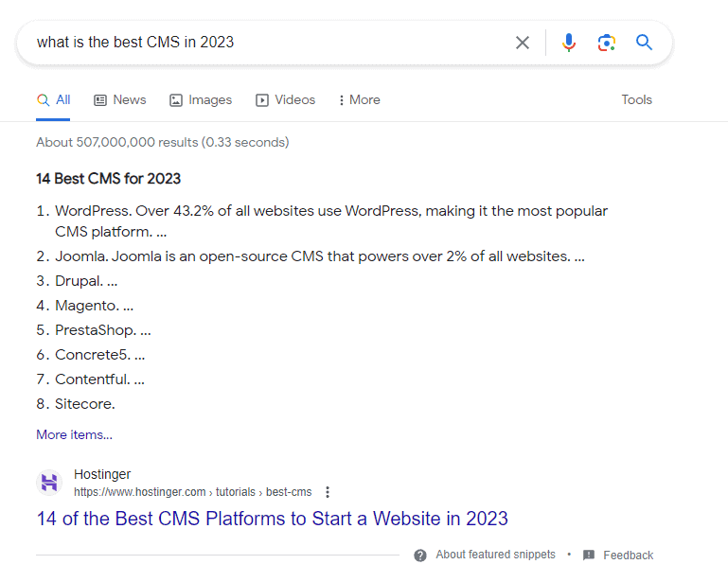Click the Feedback flag icon
Viewport: 728px width, 582px height.
(x=589, y=556)
